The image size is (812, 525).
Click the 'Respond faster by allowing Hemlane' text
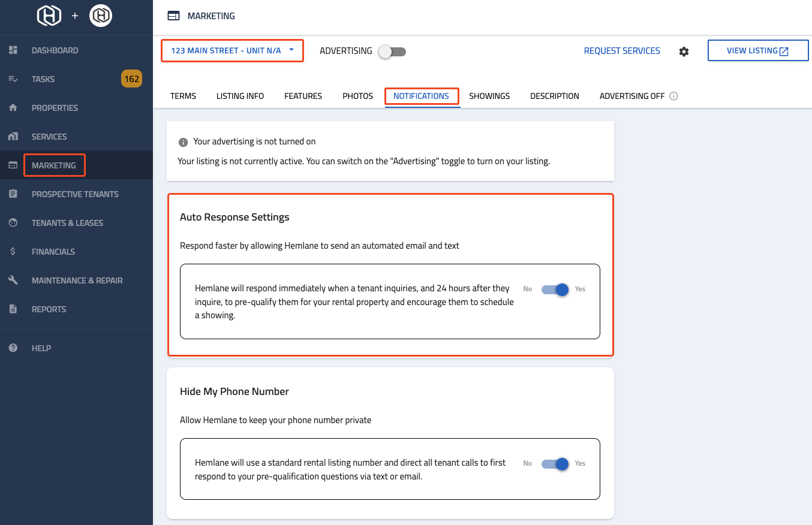click(x=320, y=246)
